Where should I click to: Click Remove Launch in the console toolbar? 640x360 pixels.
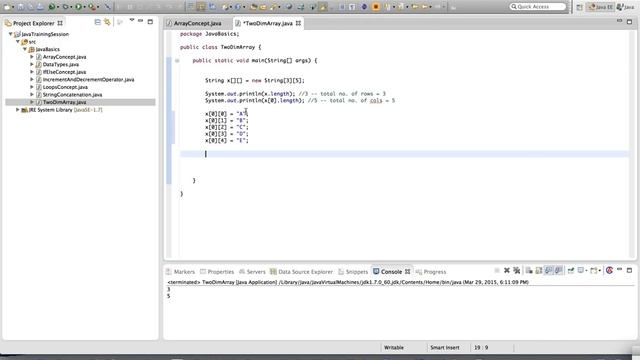click(x=507, y=271)
